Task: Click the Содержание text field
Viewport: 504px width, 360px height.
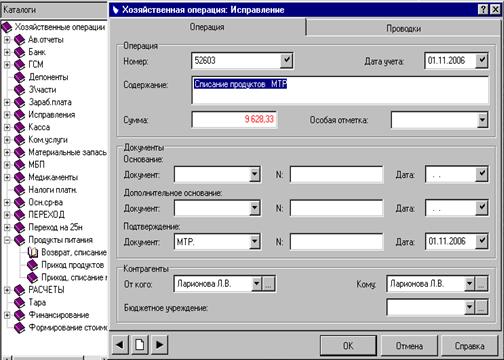Action: pos(340,90)
